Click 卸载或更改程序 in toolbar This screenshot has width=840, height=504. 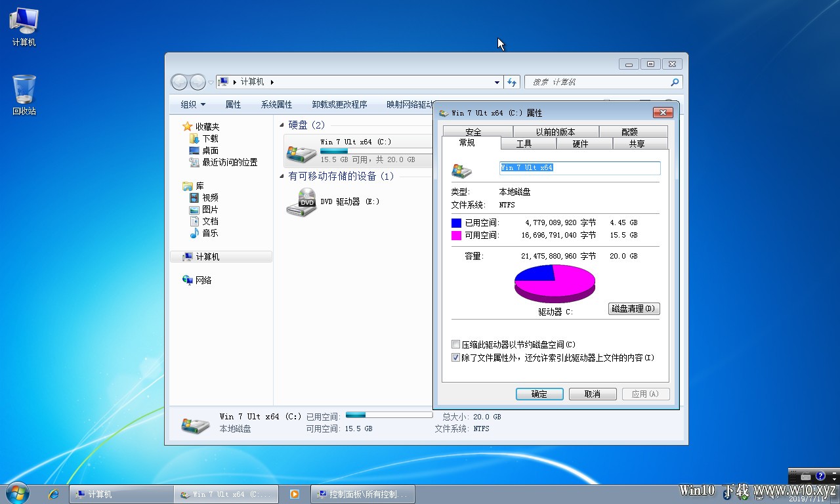pyautogui.click(x=339, y=104)
